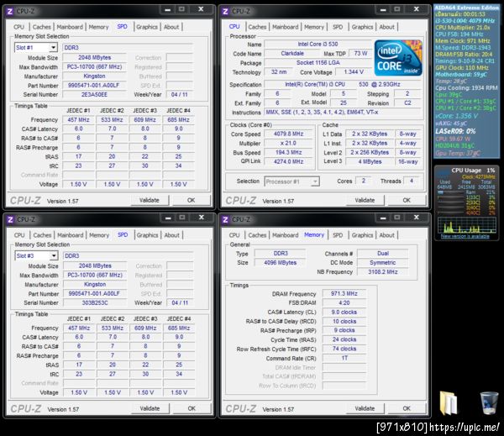Click the Command Rate value '1T'
This screenshot has height=436, width=504.
pos(344,358)
